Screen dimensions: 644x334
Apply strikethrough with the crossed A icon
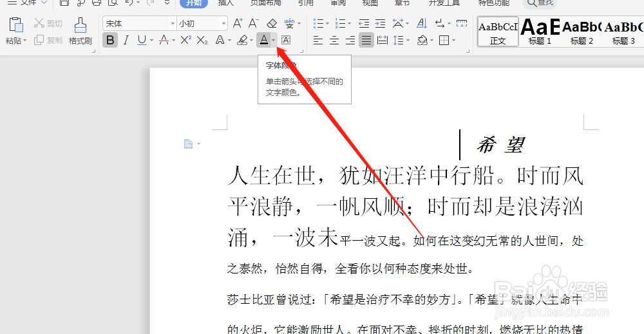164,40
